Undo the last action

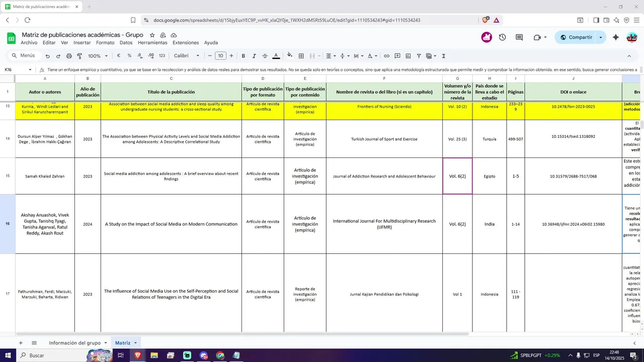[x=48, y=56]
